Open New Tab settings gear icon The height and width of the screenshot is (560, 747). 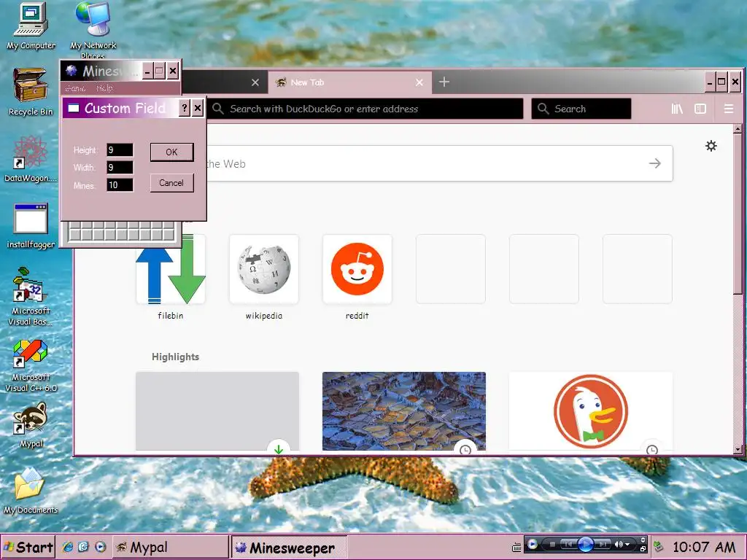coord(711,146)
